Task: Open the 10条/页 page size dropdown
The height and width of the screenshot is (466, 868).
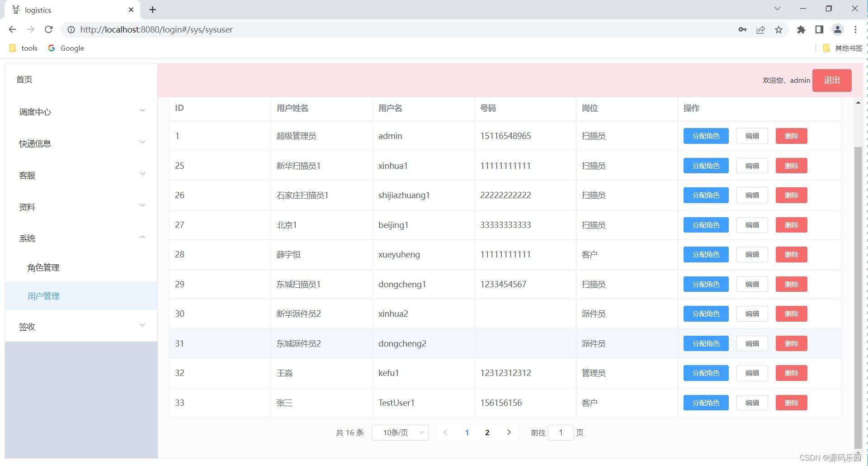Action: click(x=400, y=433)
